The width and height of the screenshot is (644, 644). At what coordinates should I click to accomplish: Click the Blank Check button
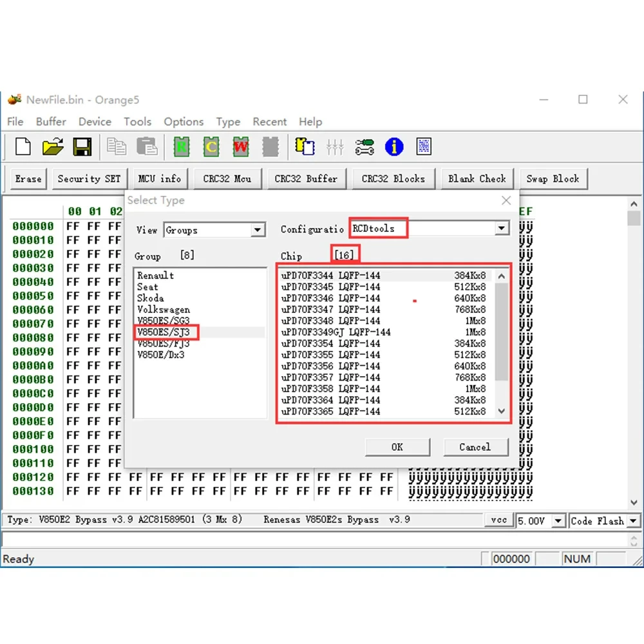[477, 178]
